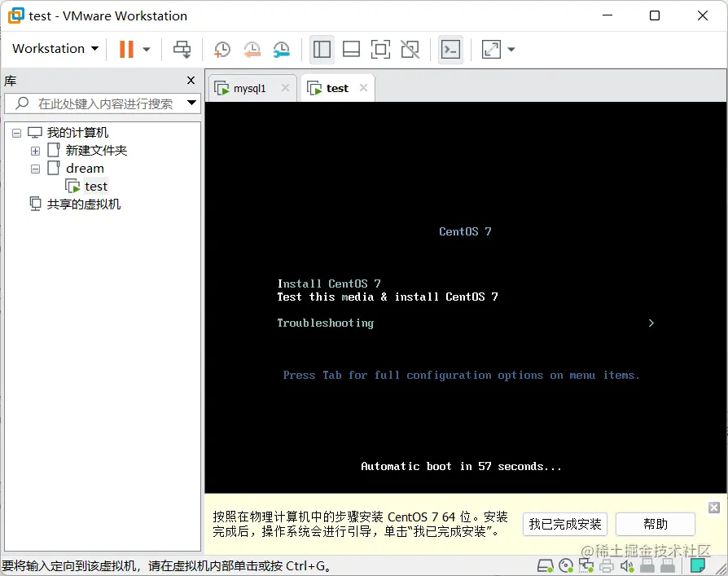Close the test tab
Screen dimensions: 728x576
(x=363, y=88)
